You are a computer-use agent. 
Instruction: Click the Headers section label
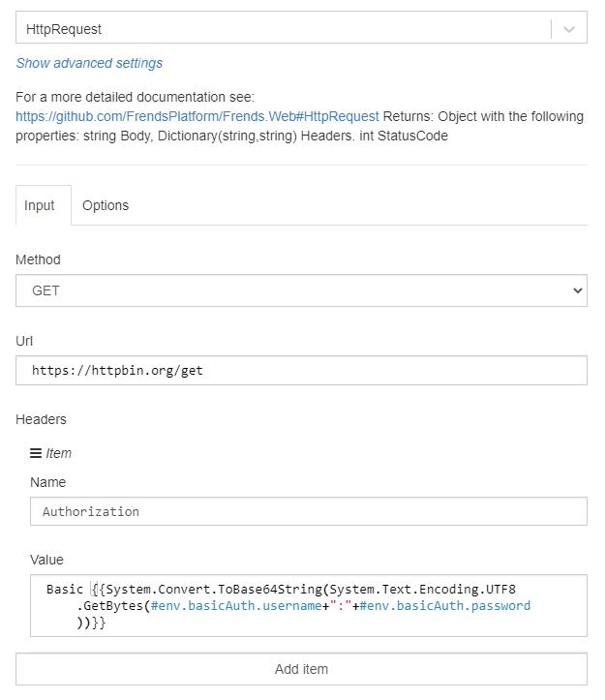coord(43,419)
